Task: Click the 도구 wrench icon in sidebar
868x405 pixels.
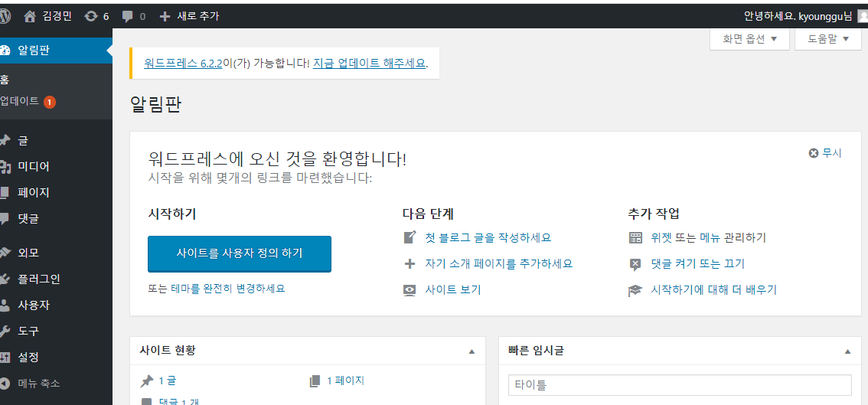Action: coord(5,332)
